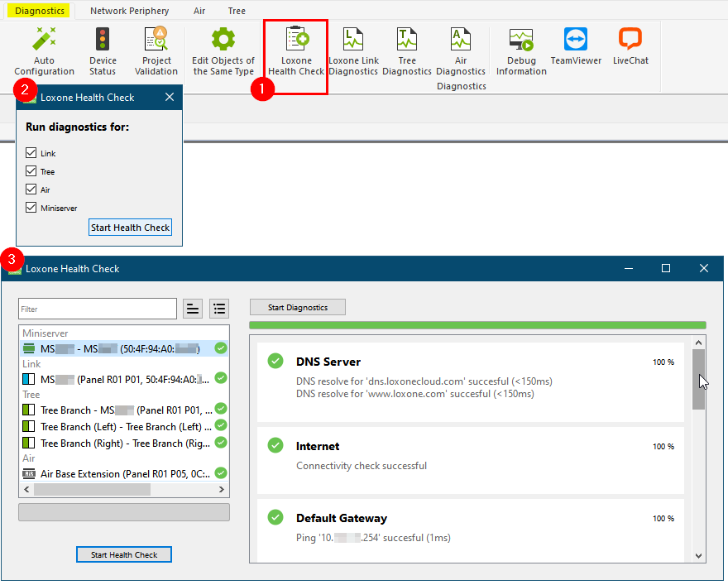Click the Air Base Extension device icon
Screen dimensions: 728x585
pyautogui.click(x=29, y=473)
